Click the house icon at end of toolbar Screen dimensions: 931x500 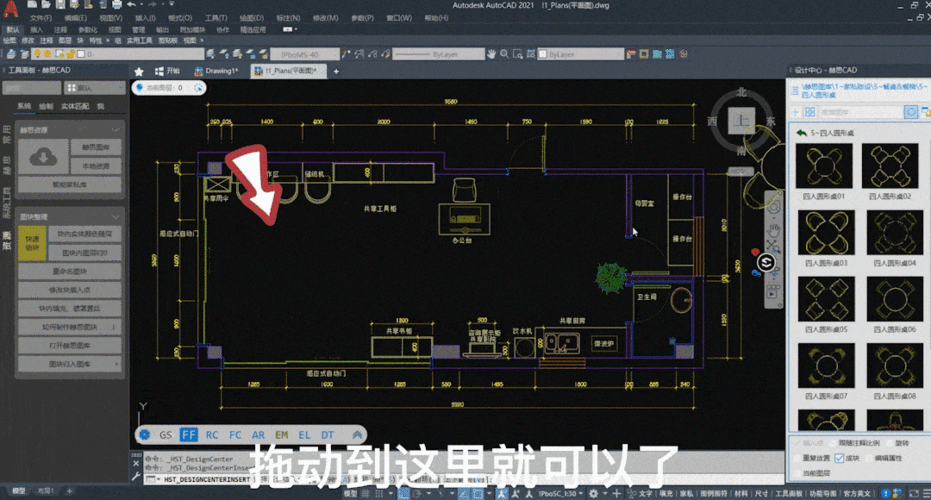pos(683,54)
